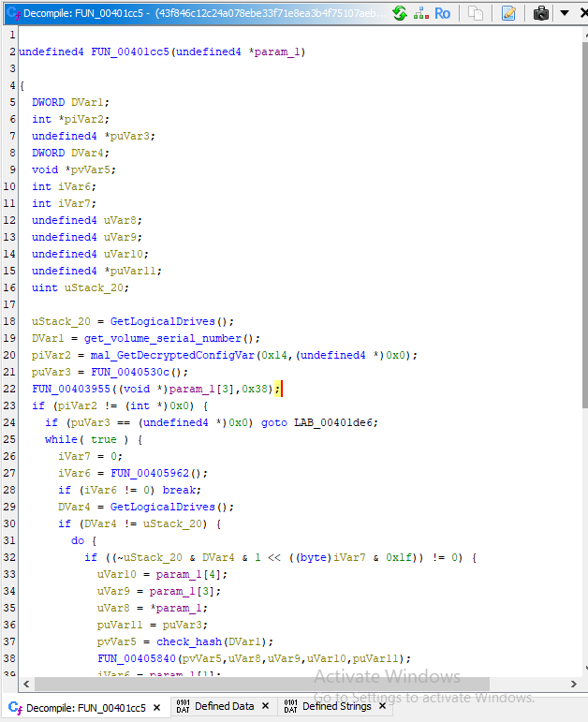
Task: Switch to the Defined Strings tab
Action: (x=336, y=706)
